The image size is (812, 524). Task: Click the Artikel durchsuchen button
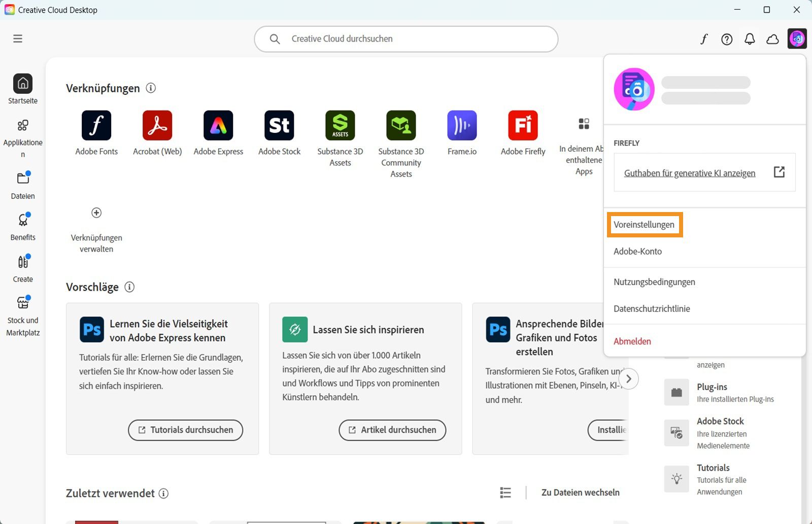(392, 430)
